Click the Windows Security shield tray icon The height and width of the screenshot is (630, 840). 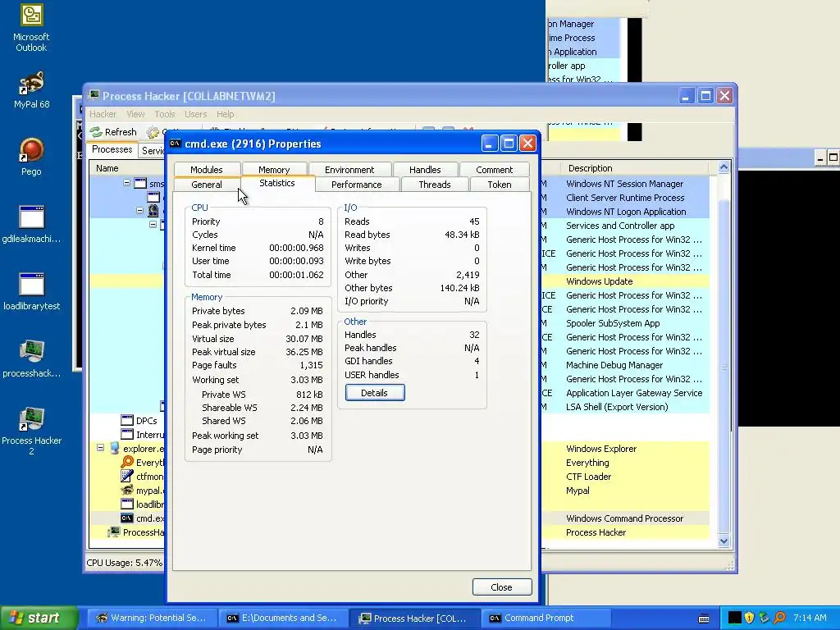click(x=750, y=618)
